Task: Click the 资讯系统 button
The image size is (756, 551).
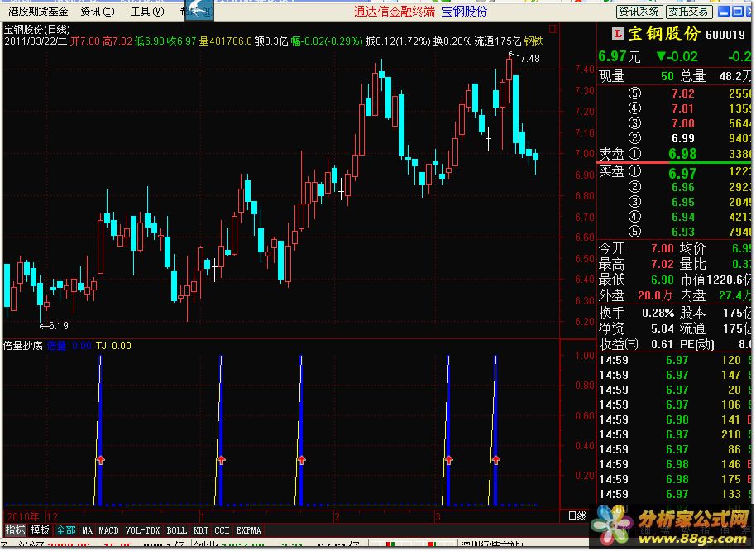Action: [639, 11]
